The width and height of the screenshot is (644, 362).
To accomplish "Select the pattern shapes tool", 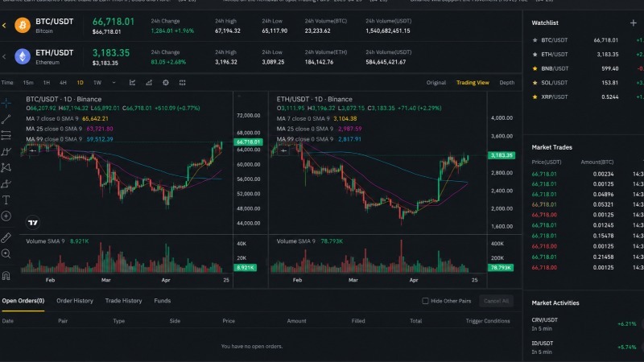I will coord(6,167).
